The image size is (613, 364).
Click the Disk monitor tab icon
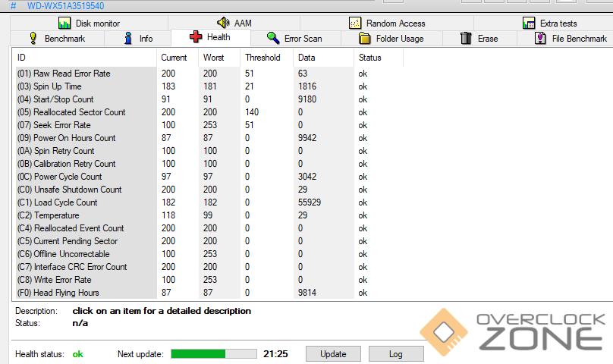[x=64, y=23]
